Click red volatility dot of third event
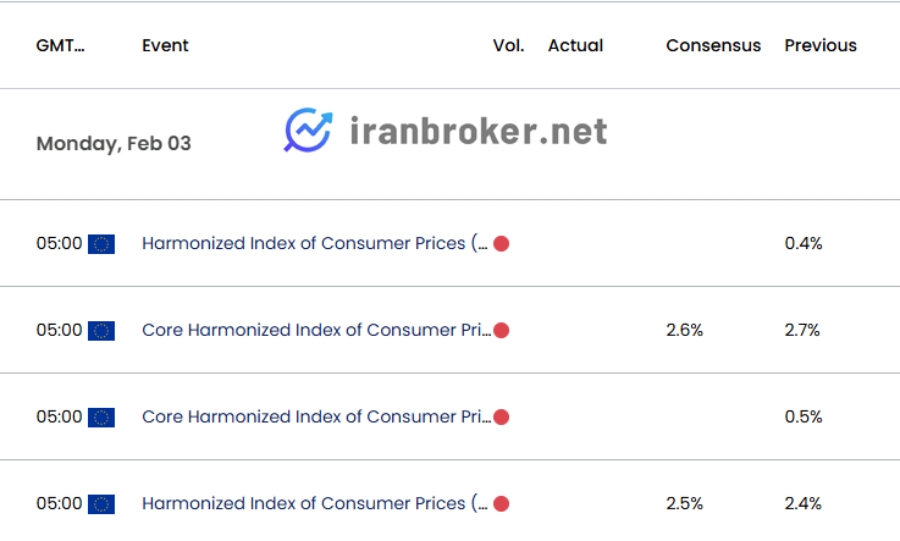The width and height of the screenshot is (900, 541). [501, 417]
